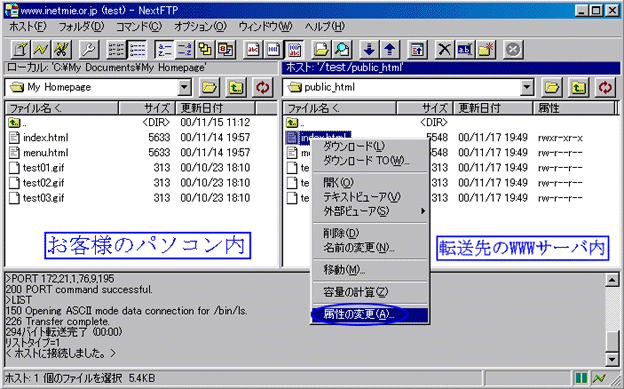Click local pane open folder icon
This screenshot has width=624, height=389.
pyautogui.click(x=209, y=87)
